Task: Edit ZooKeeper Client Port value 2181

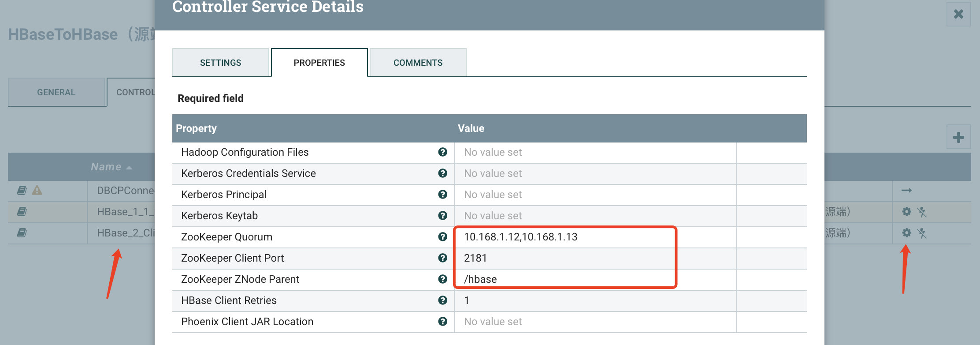Action: click(595, 258)
